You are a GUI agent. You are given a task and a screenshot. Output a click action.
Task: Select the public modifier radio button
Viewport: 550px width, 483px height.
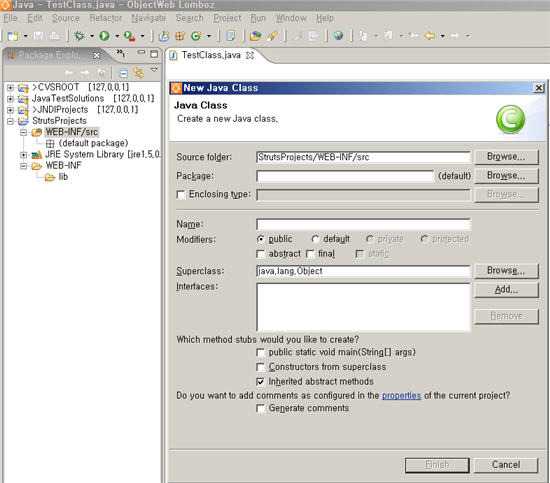point(260,239)
